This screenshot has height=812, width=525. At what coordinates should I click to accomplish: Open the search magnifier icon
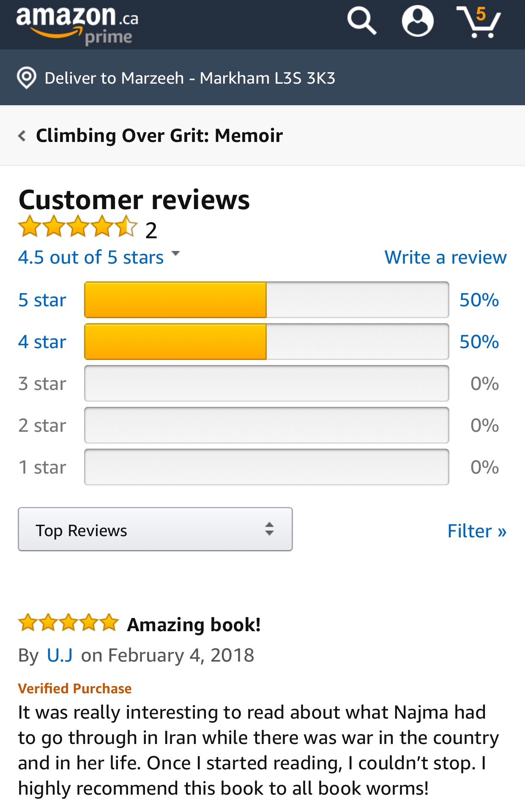(362, 21)
